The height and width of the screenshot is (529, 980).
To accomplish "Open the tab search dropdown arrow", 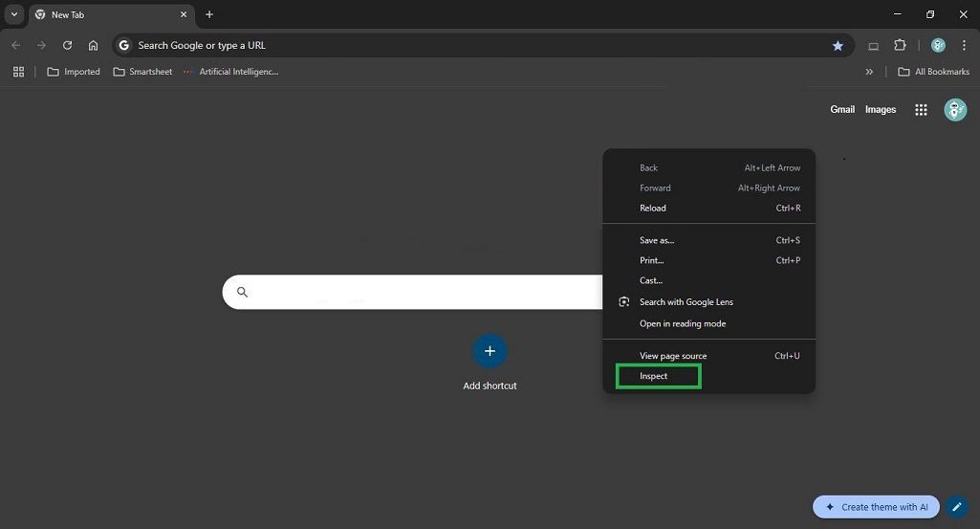I will tap(13, 14).
